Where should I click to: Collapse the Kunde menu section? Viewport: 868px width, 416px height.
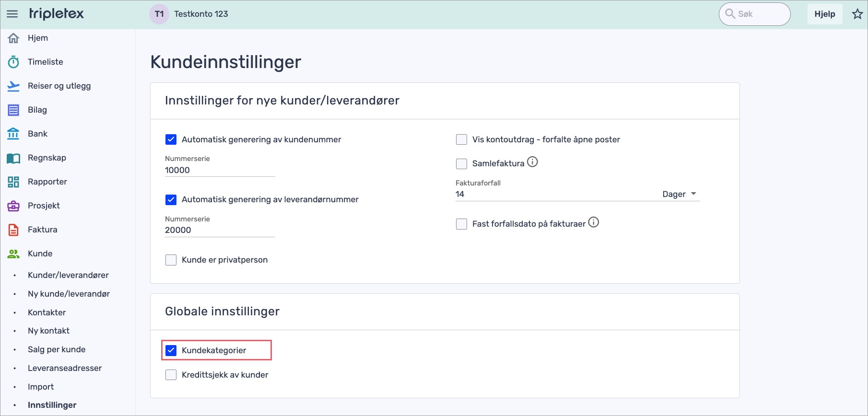(40, 254)
